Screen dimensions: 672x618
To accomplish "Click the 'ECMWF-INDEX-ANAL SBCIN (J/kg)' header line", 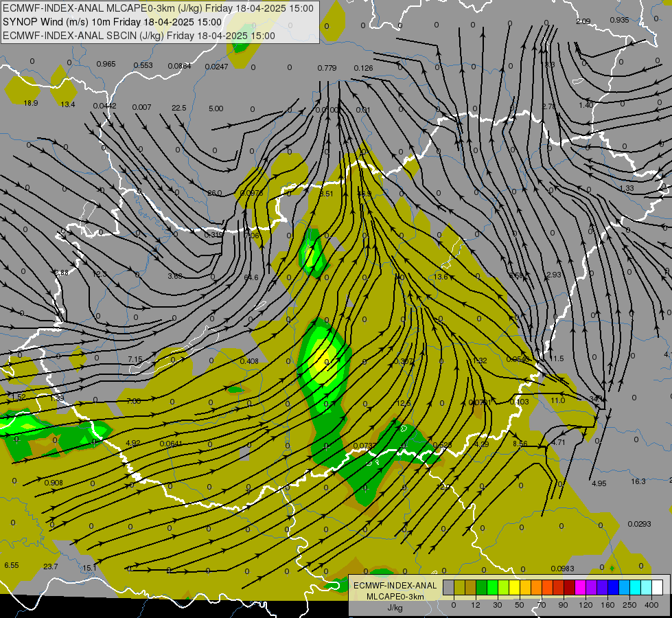I will pyautogui.click(x=139, y=36).
